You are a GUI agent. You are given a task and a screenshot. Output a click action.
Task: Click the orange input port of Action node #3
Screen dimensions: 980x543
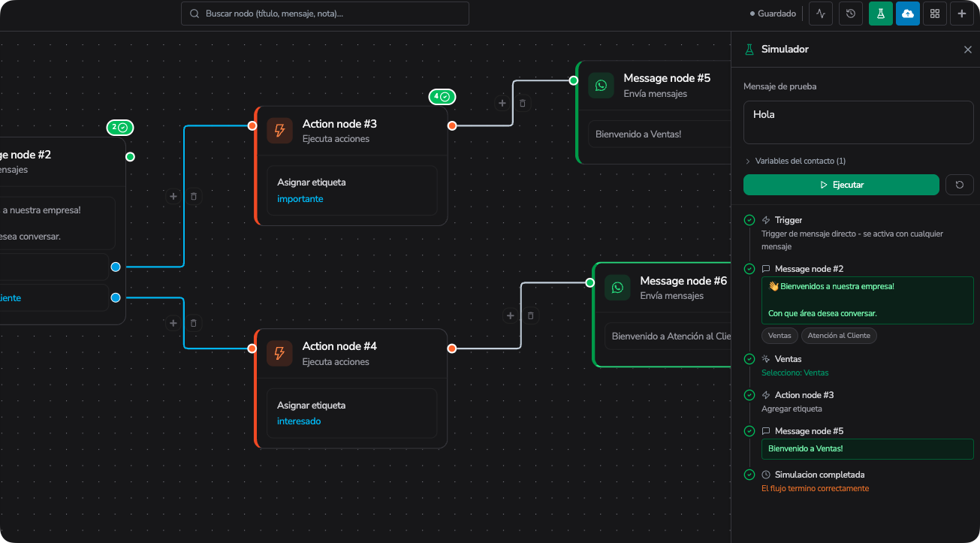tap(252, 125)
